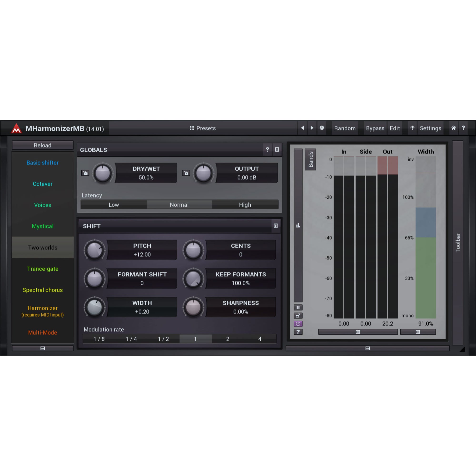Detach the meters with popup icon
The image size is (476, 476).
298,315
